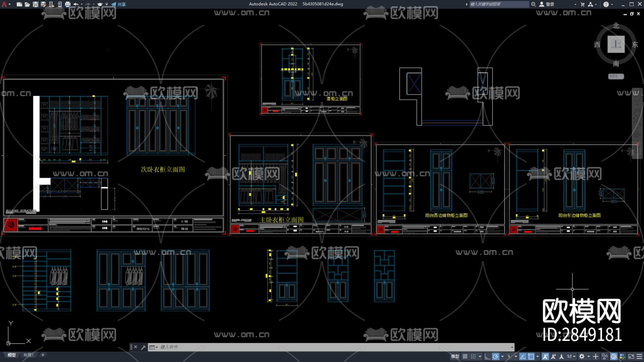Click the annotation scale icon
The width and height of the screenshot is (644, 362).
pyautogui.click(x=561, y=356)
